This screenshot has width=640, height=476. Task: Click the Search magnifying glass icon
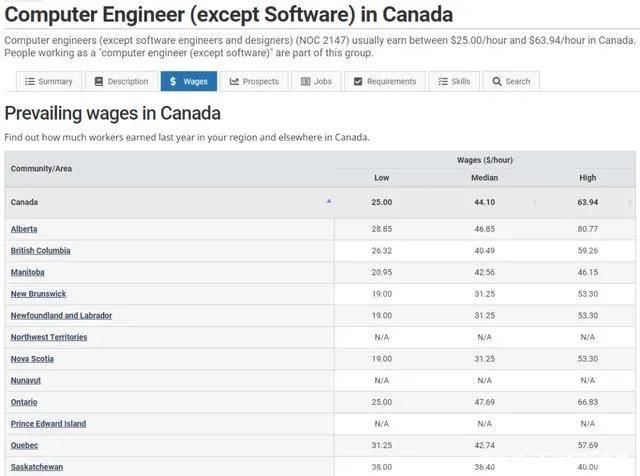point(497,82)
